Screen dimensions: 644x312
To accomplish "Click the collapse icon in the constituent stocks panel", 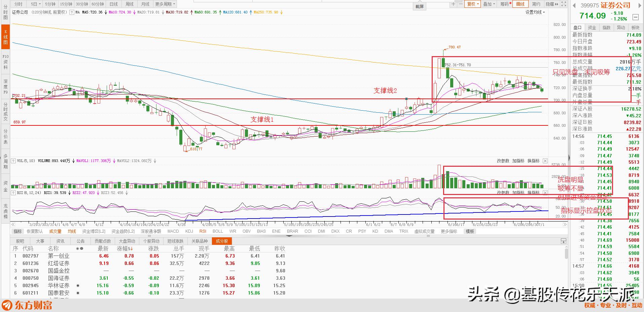I will (x=563, y=241).
